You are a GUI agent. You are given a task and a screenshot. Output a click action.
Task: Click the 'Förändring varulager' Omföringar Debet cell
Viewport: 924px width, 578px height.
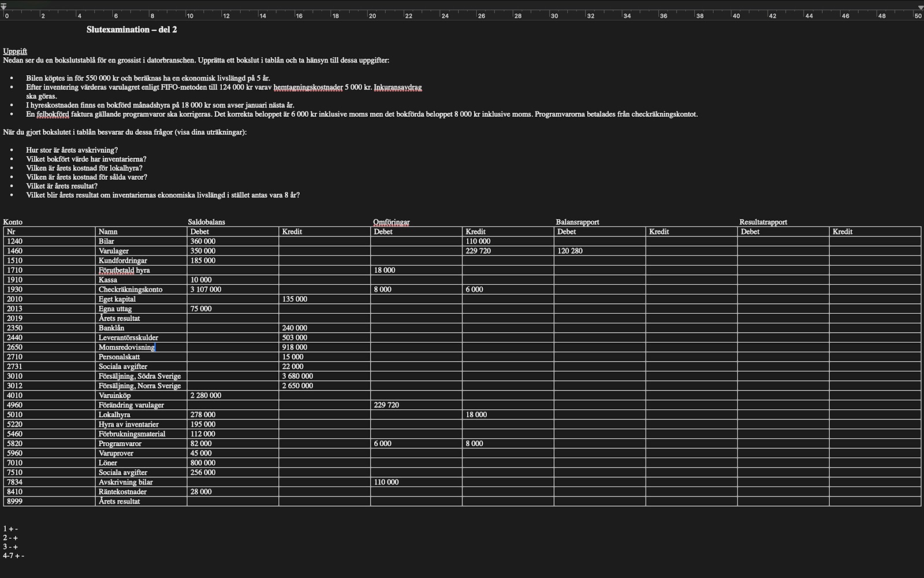click(386, 405)
